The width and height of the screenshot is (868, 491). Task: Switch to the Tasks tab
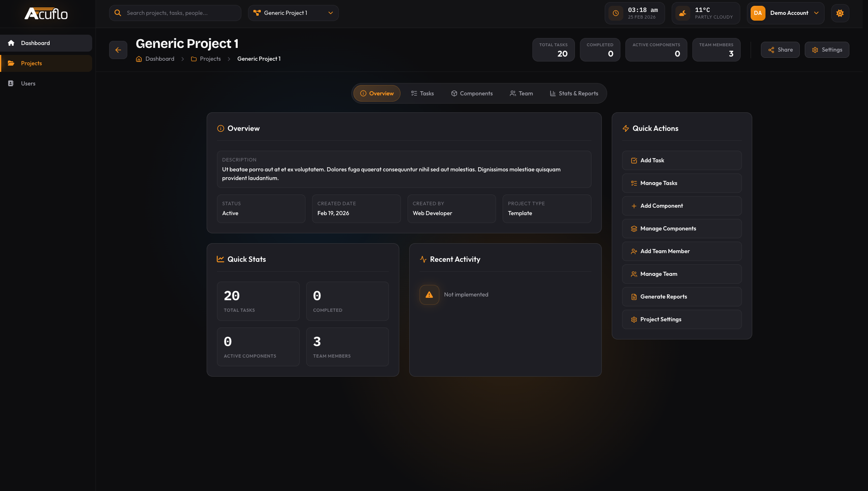tap(422, 93)
